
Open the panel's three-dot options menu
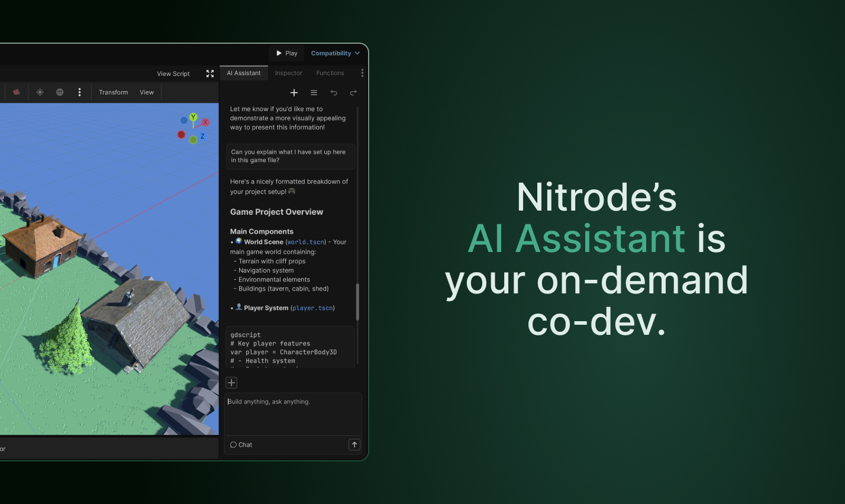(x=362, y=73)
